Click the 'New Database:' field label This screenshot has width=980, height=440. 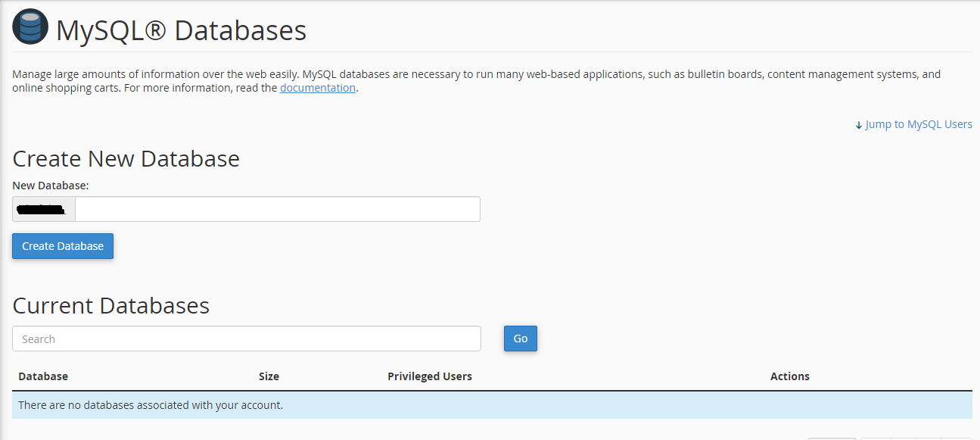51,185
